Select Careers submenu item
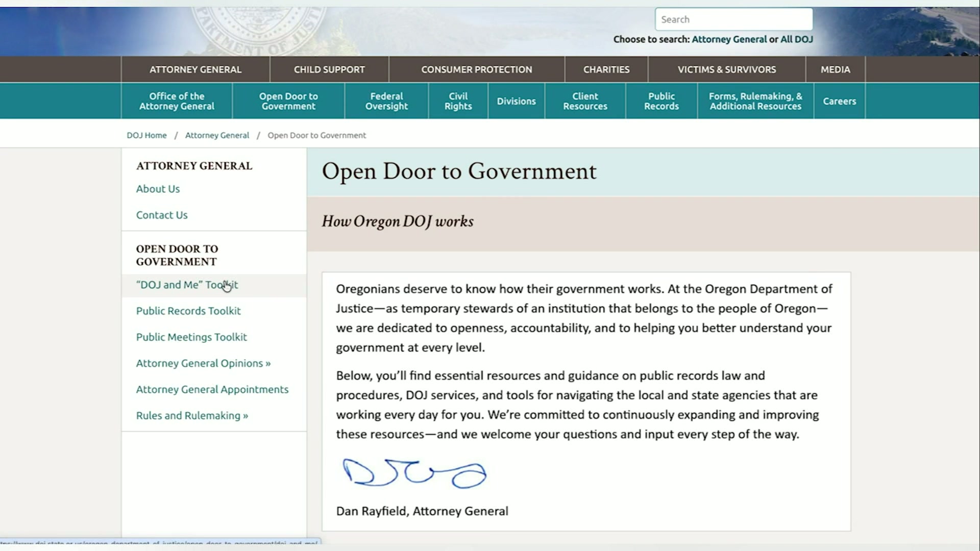This screenshot has width=980, height=551. point(840,101)
